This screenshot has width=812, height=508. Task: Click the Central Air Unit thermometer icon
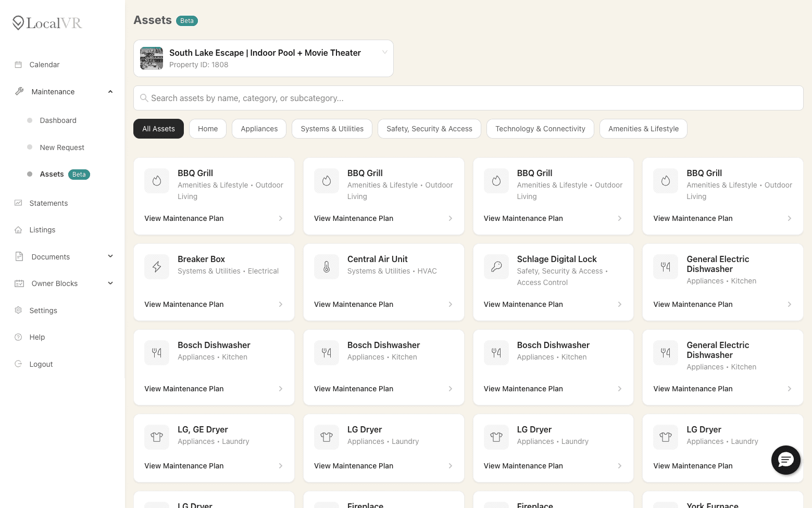[326, 266]
